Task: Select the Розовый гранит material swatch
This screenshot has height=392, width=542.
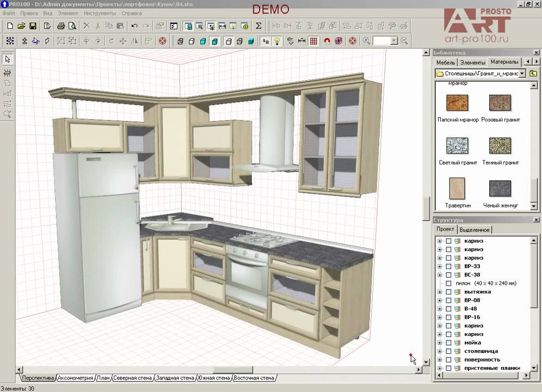Action: click(x=500, y=103)
